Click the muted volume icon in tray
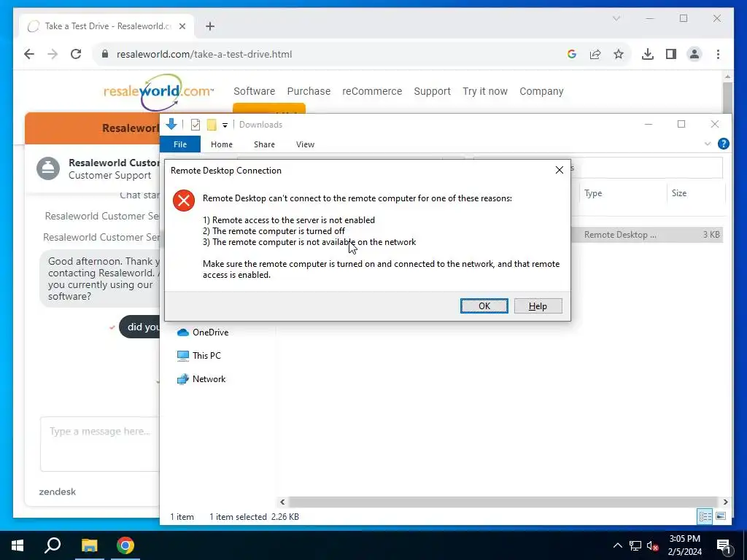The image size is (747, 560). pyautogui.click(x=653, y=545)
